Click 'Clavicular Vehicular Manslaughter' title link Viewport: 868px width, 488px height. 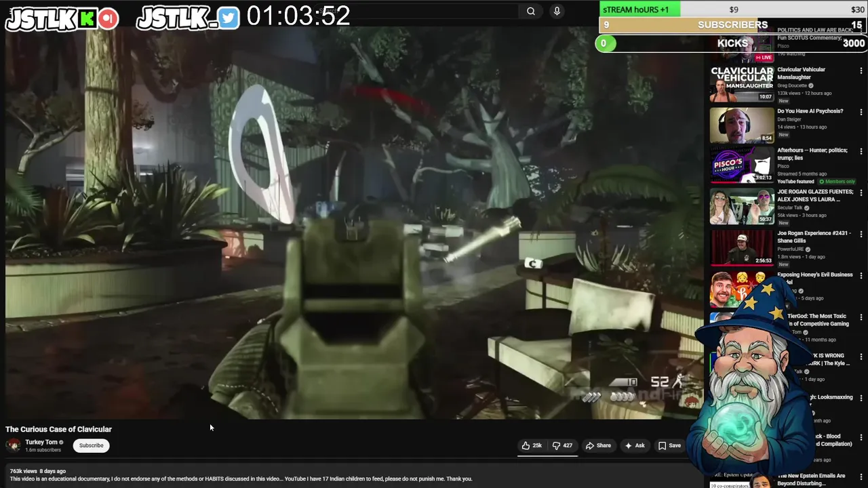[801, 73]
